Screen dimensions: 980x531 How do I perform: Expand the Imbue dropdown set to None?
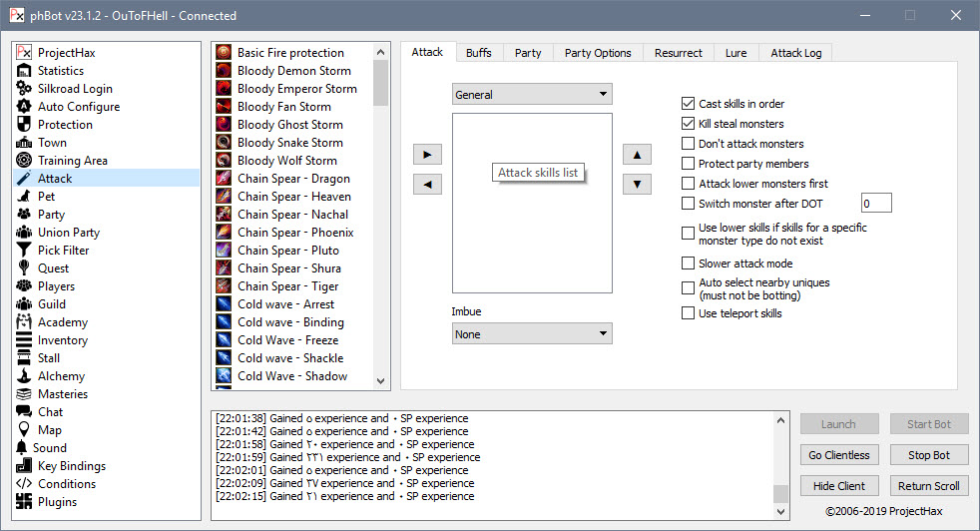tap(531, 334)
